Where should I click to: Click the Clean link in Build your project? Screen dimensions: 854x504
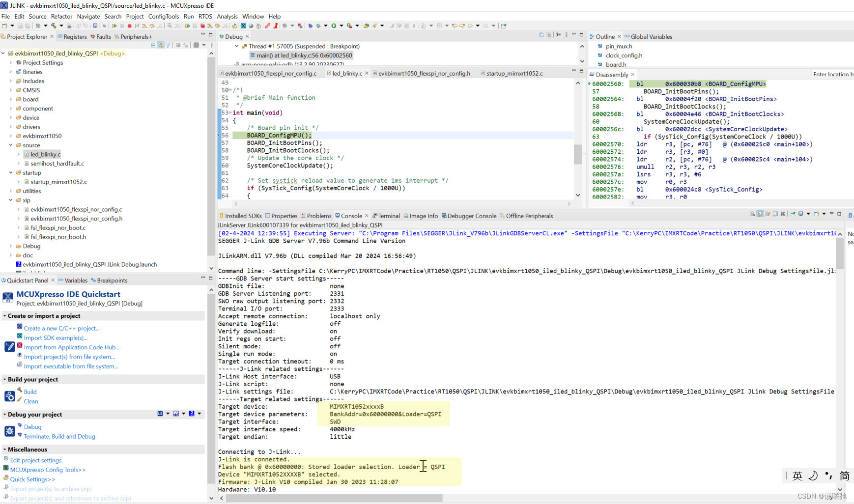tap(31, 401)
